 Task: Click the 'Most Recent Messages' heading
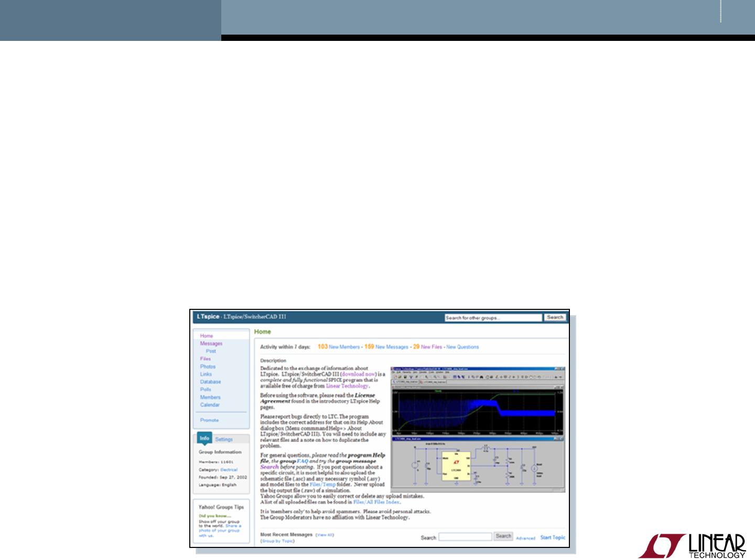[286, 535]
